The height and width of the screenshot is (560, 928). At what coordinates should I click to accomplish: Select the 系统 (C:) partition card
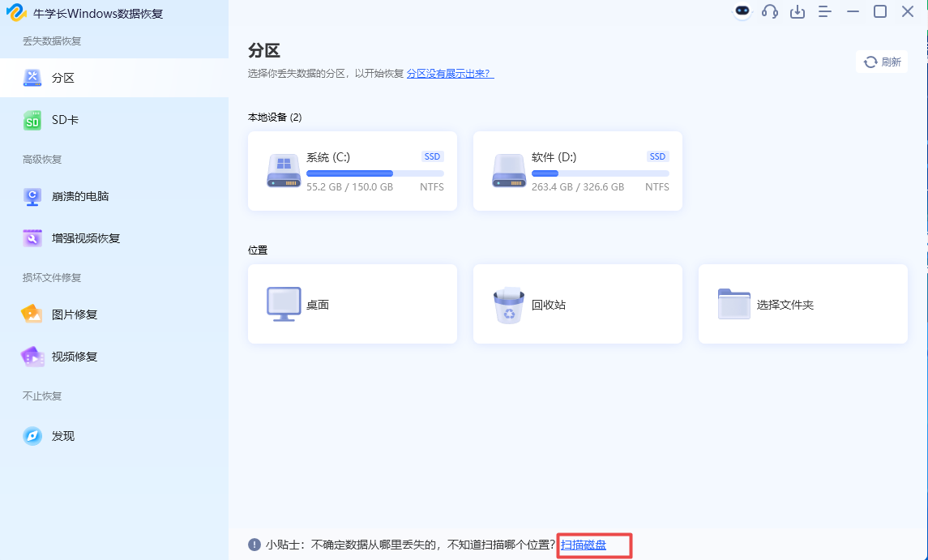tap(352, 171)
